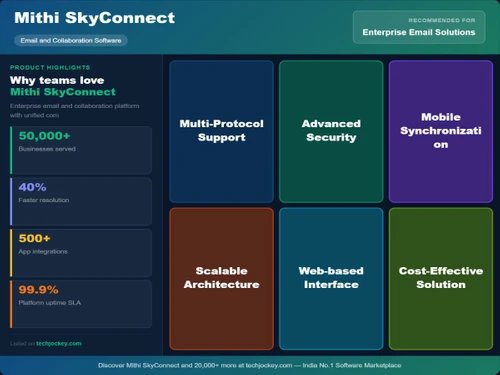Select the 50,000+ Businesses served stat card
The height and width of the screenshot is (375, 500).
click(x=81, y=150)
